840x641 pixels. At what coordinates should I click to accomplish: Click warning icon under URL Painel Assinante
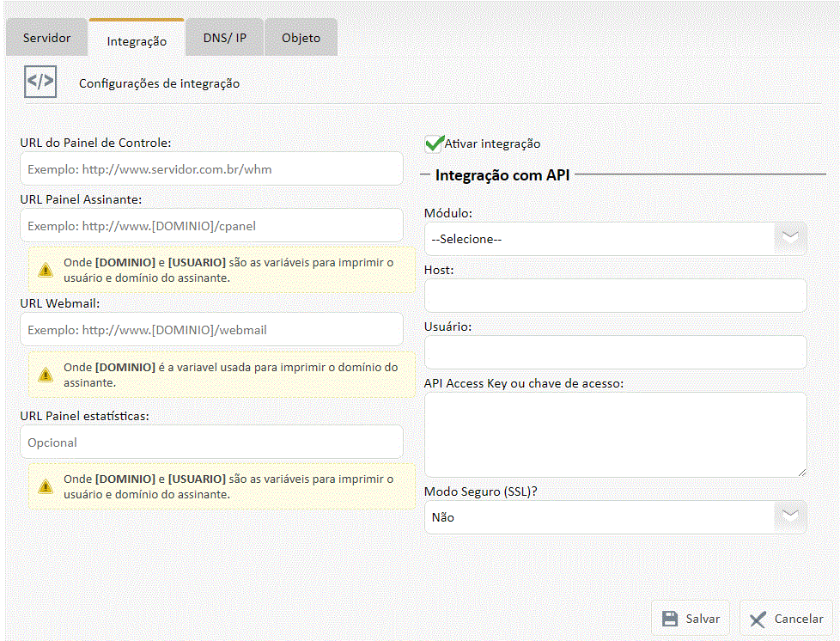(x=45, y=270)
